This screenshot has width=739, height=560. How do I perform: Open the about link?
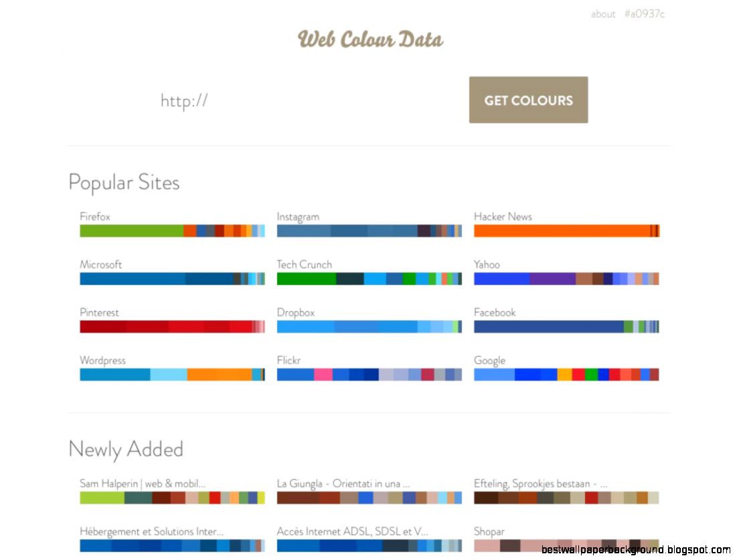pyautogui.click(x=602, y=14)
